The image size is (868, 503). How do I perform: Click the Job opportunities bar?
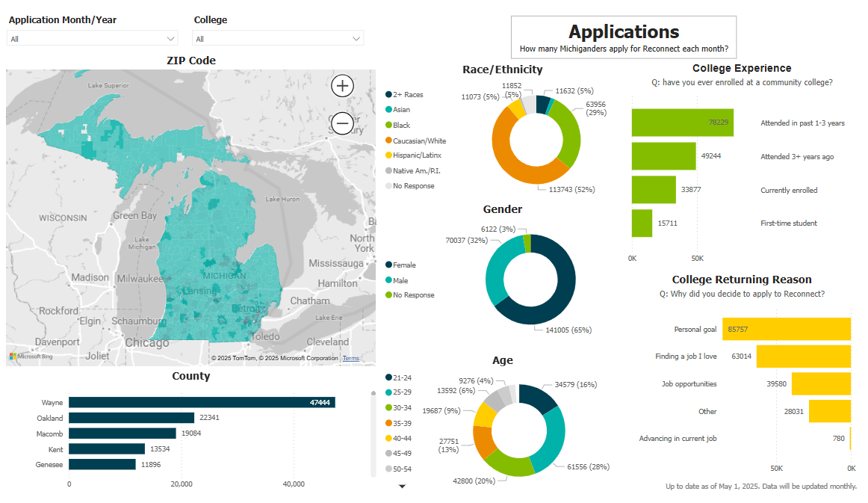click(821, 384)
